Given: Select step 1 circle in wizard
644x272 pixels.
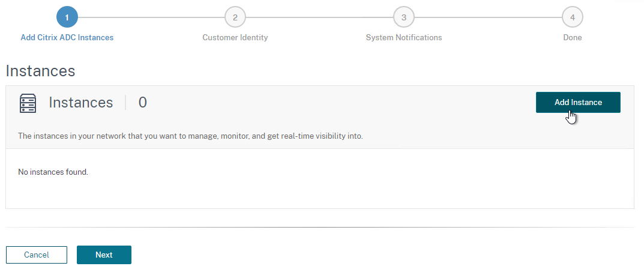Looking at the screenshot, I should 67,17.
